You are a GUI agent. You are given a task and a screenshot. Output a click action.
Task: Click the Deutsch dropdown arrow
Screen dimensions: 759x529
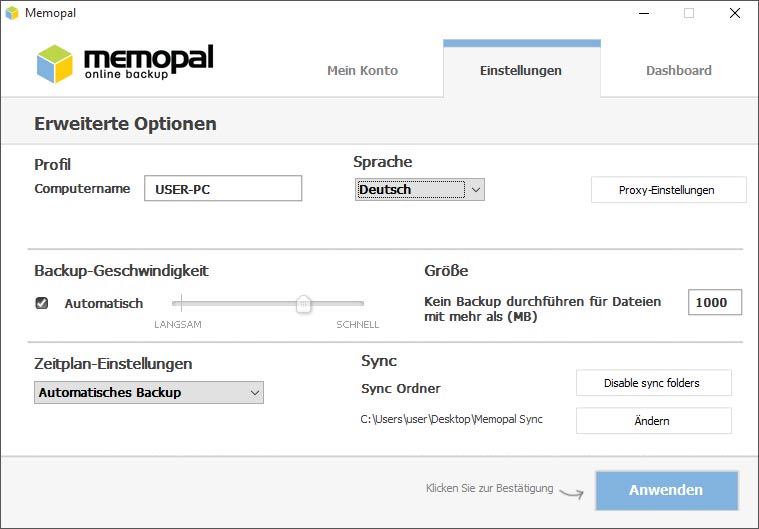point(476,190)
